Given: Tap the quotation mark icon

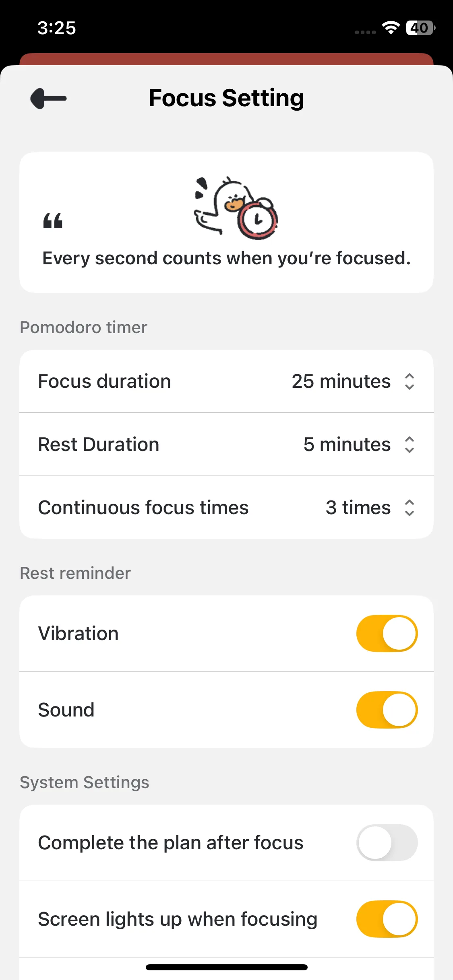Looking at the screenshot, I should point(53,221).
